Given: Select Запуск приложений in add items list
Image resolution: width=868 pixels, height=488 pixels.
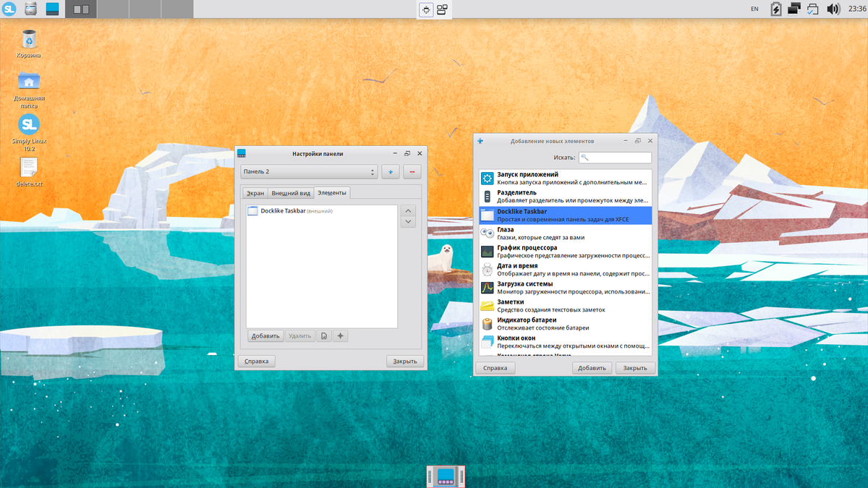Looking at the screenshot, I should pos(566,179).
